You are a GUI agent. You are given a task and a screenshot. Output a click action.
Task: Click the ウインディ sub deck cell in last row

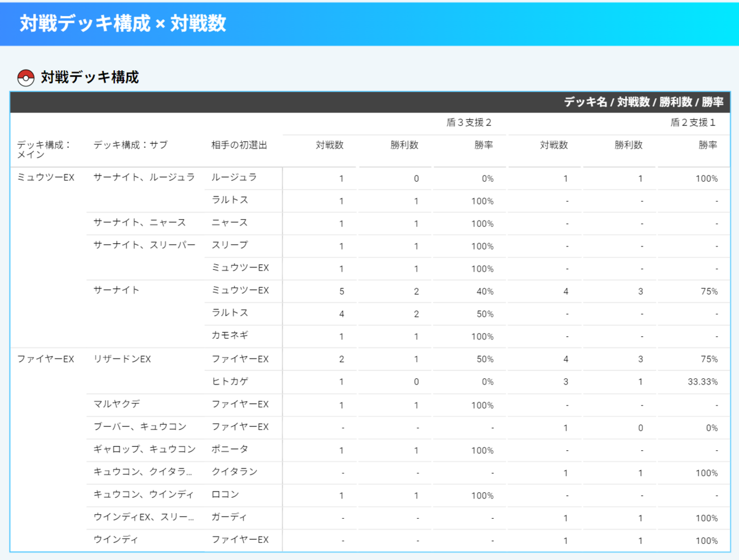(116, 540)
